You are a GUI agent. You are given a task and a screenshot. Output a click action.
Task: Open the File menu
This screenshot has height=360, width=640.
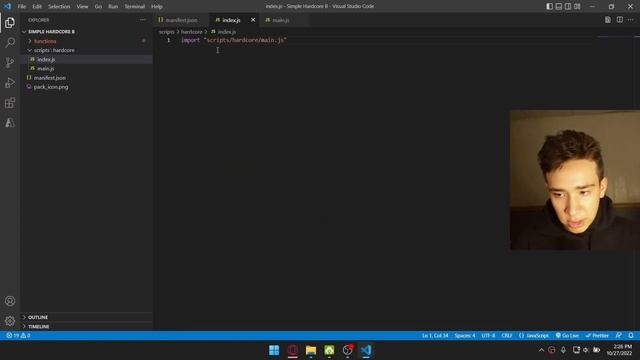[22, 7]
